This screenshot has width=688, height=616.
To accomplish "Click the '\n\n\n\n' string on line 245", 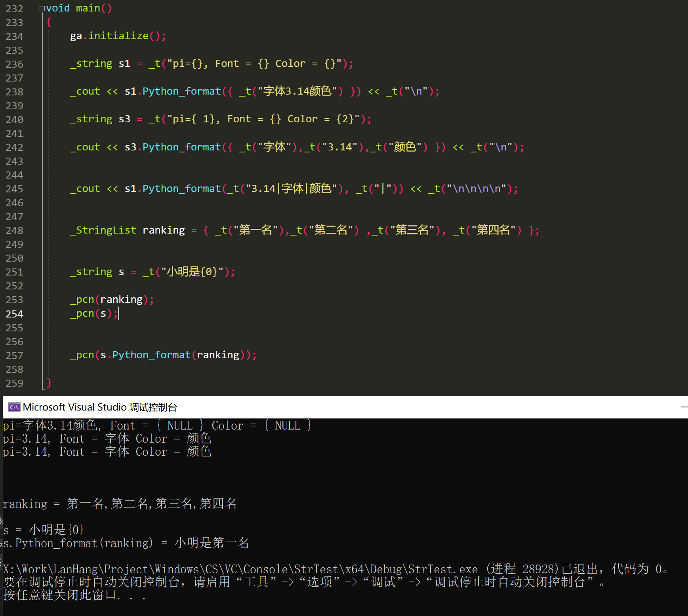I will click(x=476, y=189).
